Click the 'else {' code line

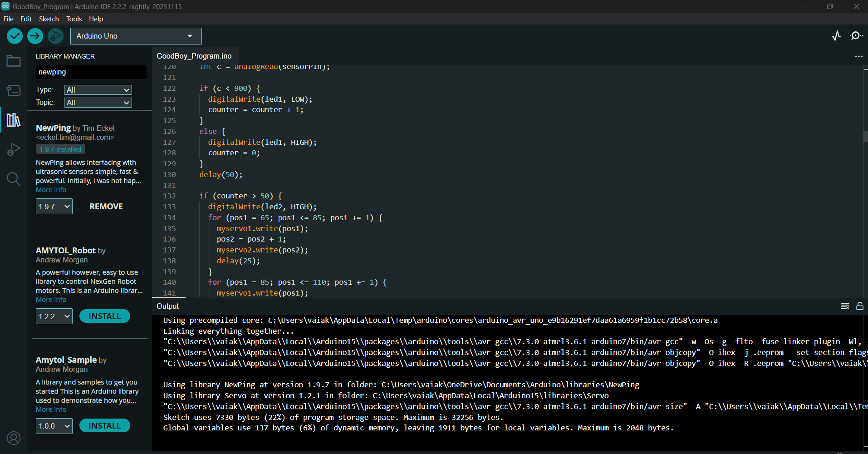pos(212,131)
